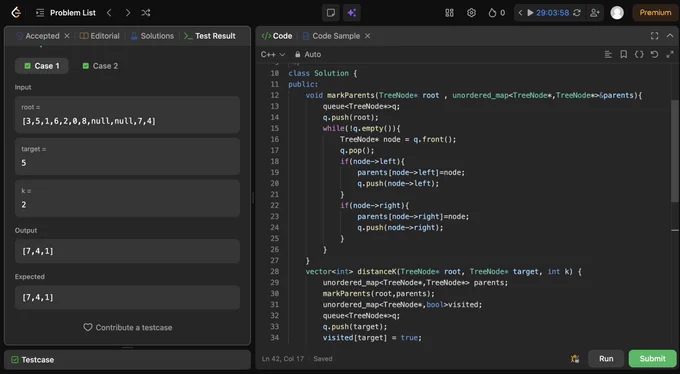Pick a random problem shuffle icon

(x=146, y=13)
